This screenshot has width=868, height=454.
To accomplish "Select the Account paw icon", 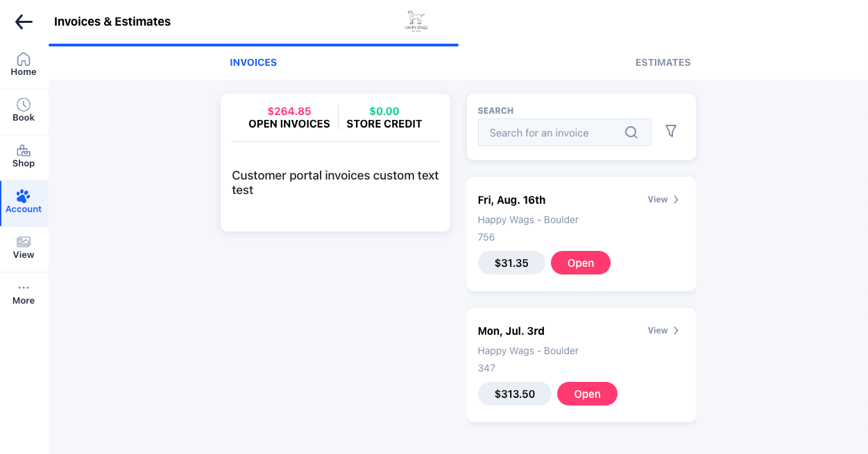I will click(24, 196).
